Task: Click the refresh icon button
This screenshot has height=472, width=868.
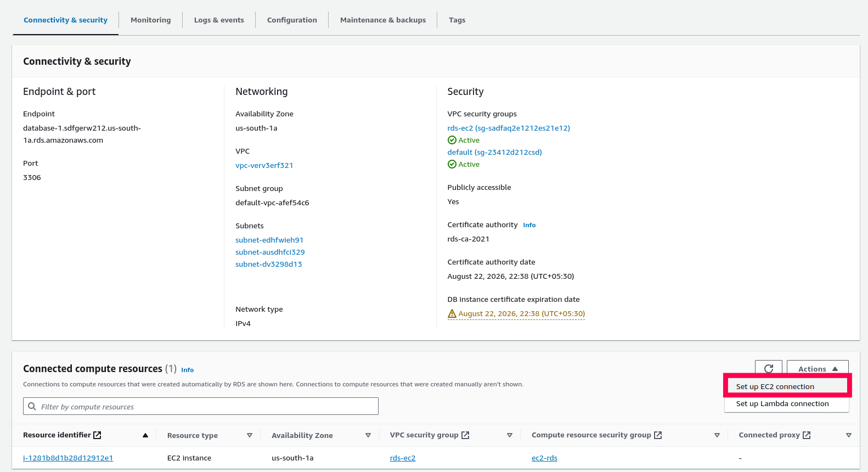Action: (x=768, y=368)
